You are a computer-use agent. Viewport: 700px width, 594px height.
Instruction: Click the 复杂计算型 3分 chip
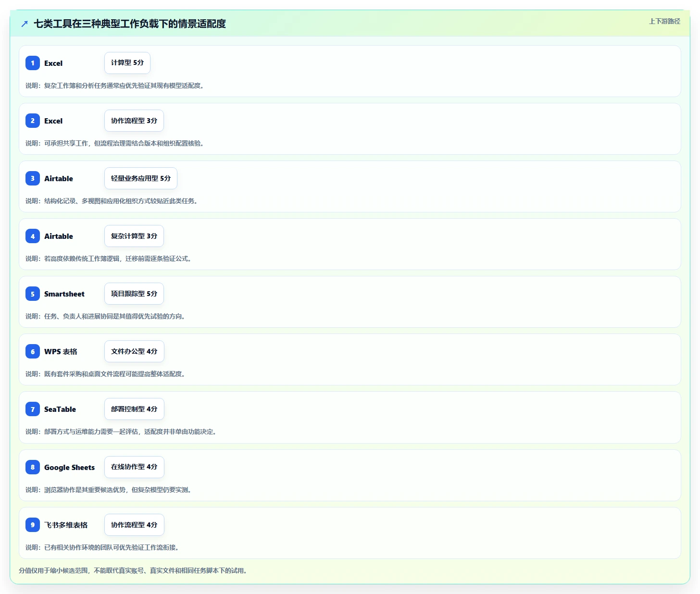pos(134,236)
